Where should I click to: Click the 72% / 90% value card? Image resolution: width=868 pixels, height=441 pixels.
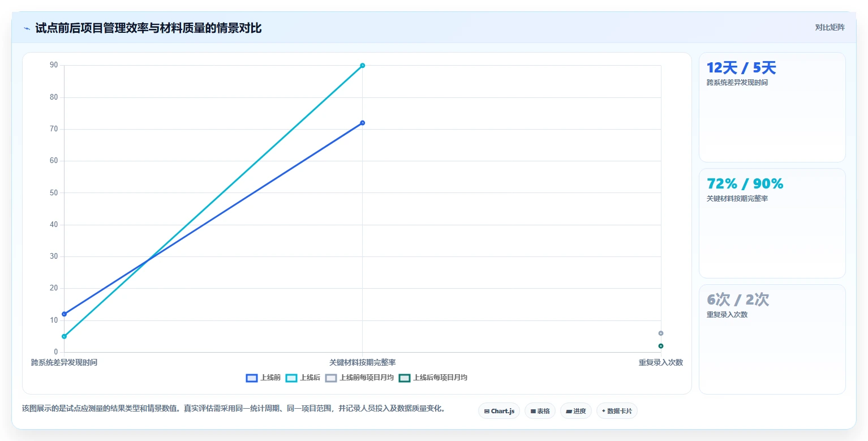pyautogui.click(x=772, y=223)
